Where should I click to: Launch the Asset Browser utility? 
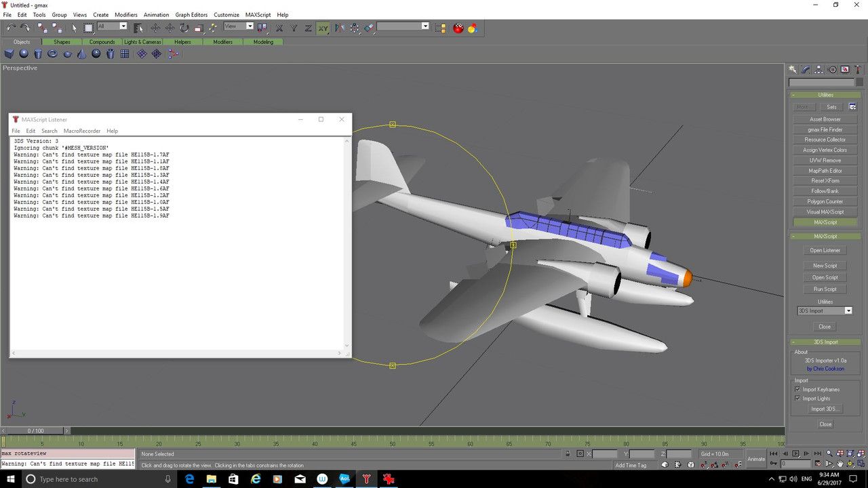click(x=825, y=119)
